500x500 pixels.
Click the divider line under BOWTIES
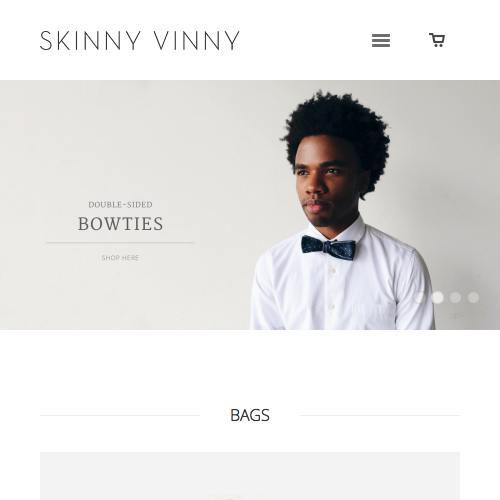point(120,243)
